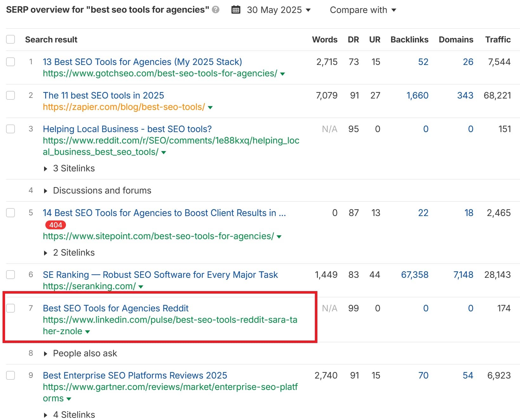Viewport: 520px width, 420px height.
Task: Open backlinks count 52 for gotchseo
Action: tap(423, 62)
